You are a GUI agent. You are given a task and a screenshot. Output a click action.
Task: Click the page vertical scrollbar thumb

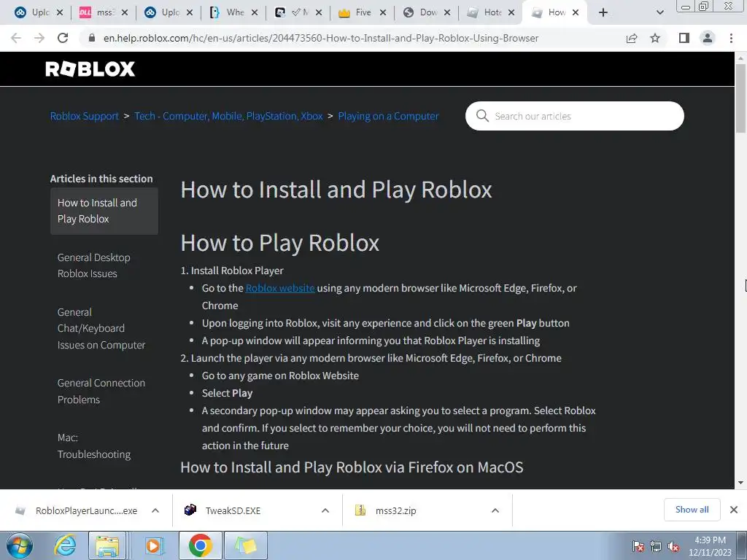coord(740,98)
